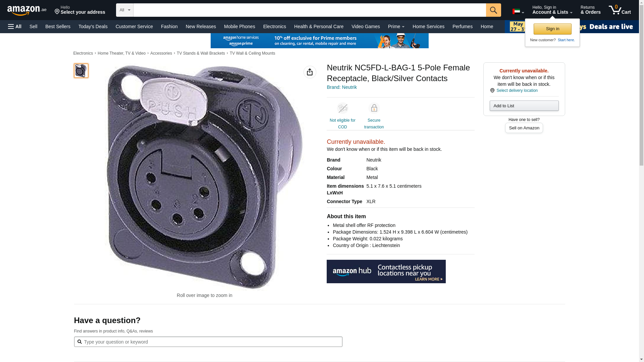This screenshot has height=362, width=644.
Task: Open Mobile Phones category
Action: pos(239,26)
